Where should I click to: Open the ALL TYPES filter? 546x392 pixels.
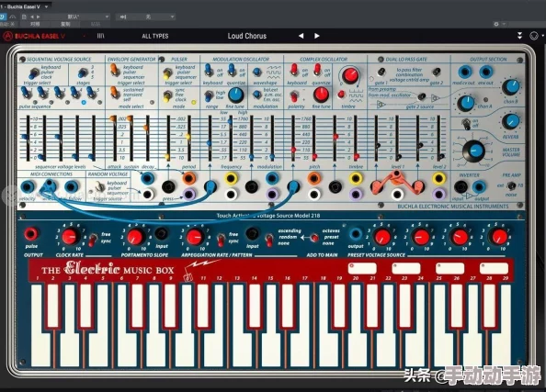coord(155,36)
